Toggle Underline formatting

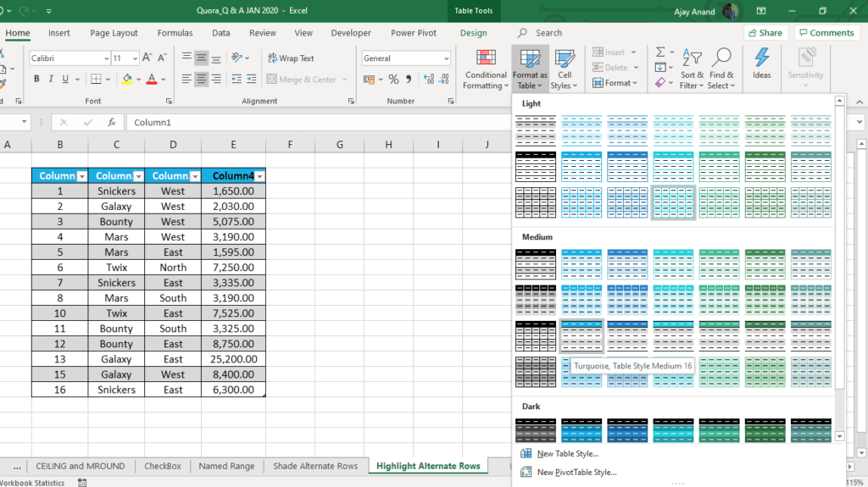tap(65, 79)
